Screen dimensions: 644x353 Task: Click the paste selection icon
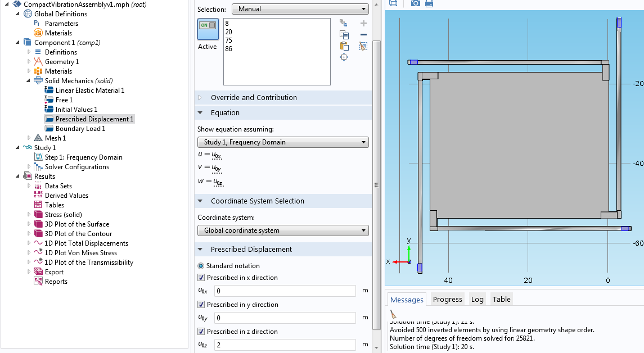[344, 46]
